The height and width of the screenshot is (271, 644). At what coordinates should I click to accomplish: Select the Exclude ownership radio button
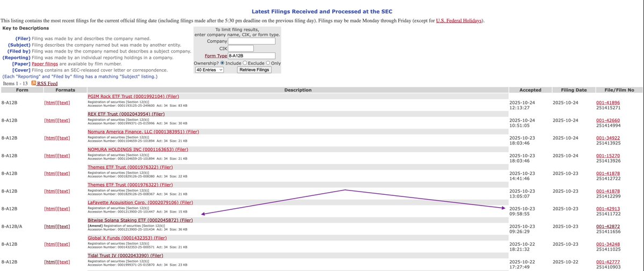[x=246, y=63]
